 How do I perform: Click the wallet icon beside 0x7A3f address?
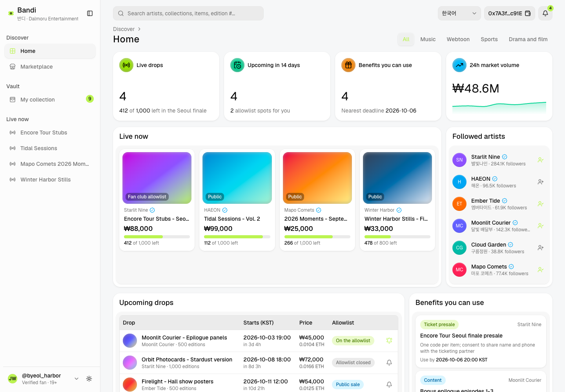point(528,13)
